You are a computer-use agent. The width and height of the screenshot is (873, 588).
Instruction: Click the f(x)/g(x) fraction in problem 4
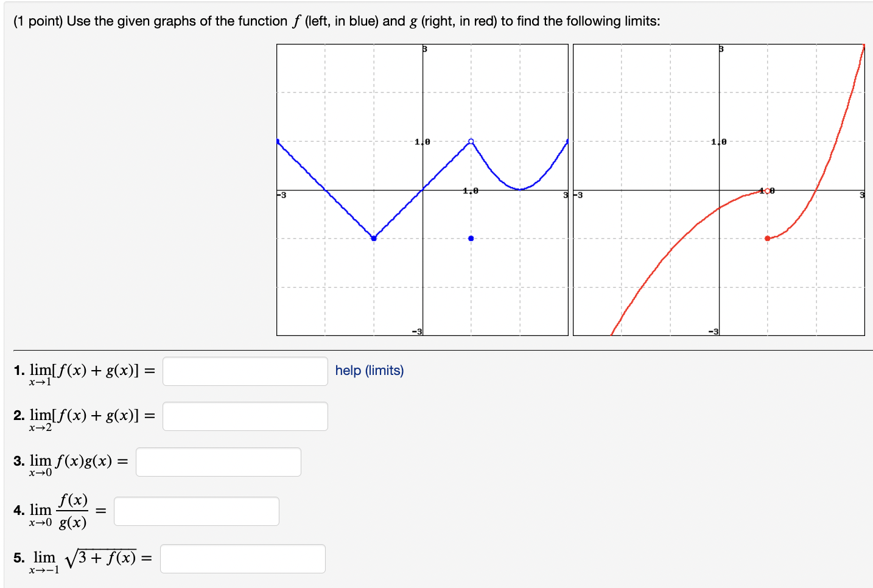(x=72, y=511)
